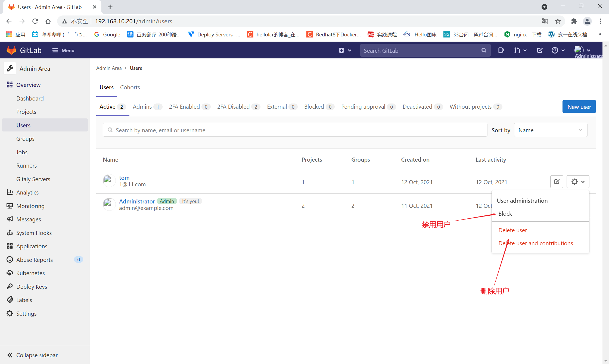The width and height of the screenshot is (609, 364).
Task: Click the user search input field
Action: coord(295,130)
